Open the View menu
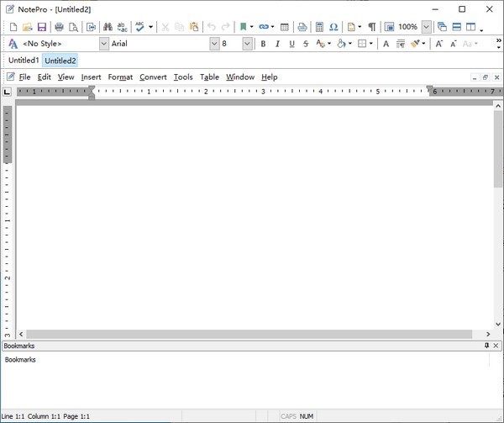Image resolution: width=504 pixels, height=423 pixels. pos(66,77)
